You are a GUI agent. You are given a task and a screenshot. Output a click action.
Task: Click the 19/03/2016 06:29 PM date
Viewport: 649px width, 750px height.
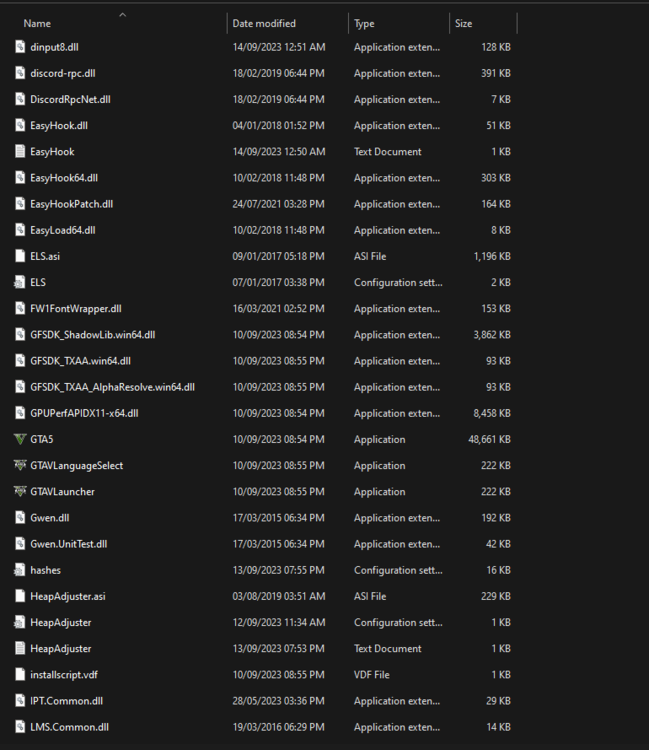(x=278, y=727)
